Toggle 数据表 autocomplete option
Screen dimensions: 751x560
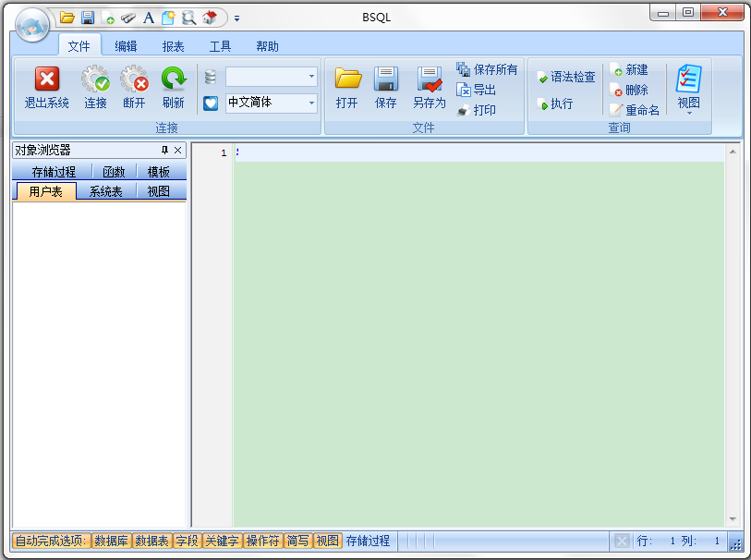pos(151,542)
